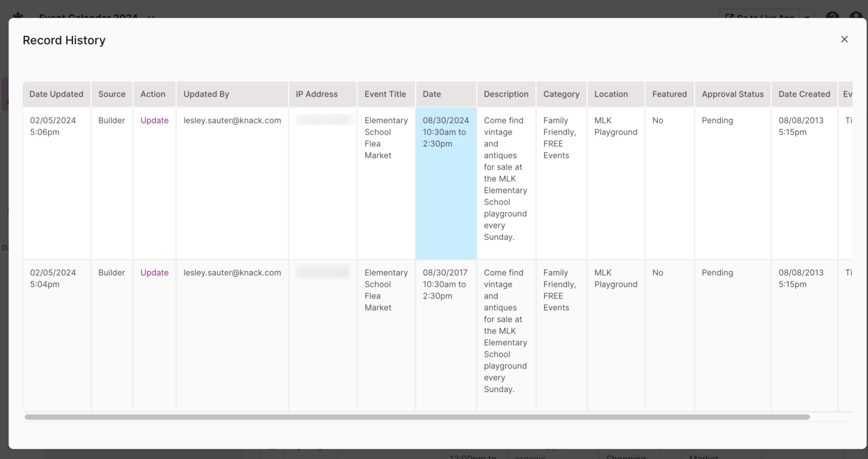This screenshot has width=868, height=459.
Task: Click MLK Playground in the 5:04pm row
Action: (616, 278)
